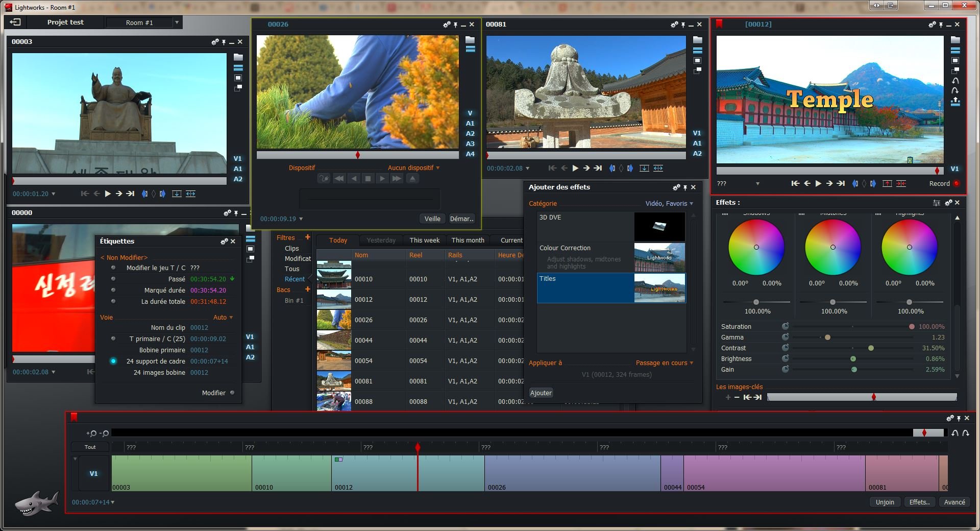Open the Room #1 dropdown
The height and width of the screenshot is (531, 980).
coord(177,22)
